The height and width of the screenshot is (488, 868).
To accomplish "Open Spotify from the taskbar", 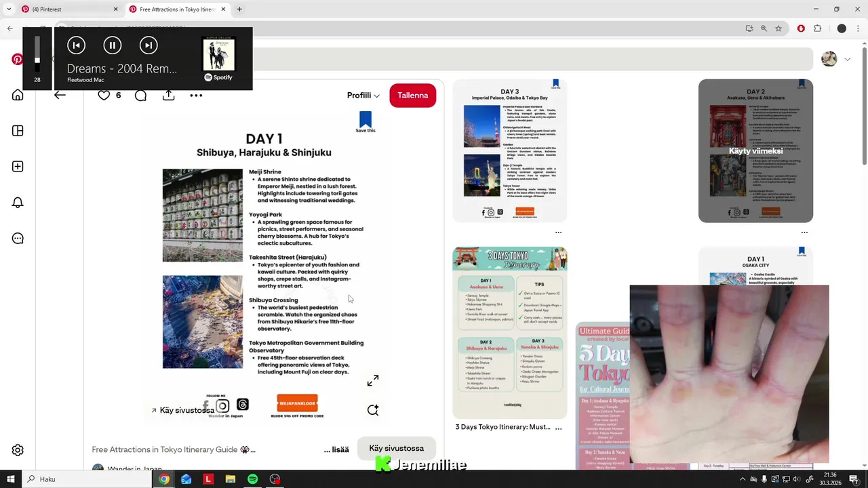I will click(x=252, y=479).
